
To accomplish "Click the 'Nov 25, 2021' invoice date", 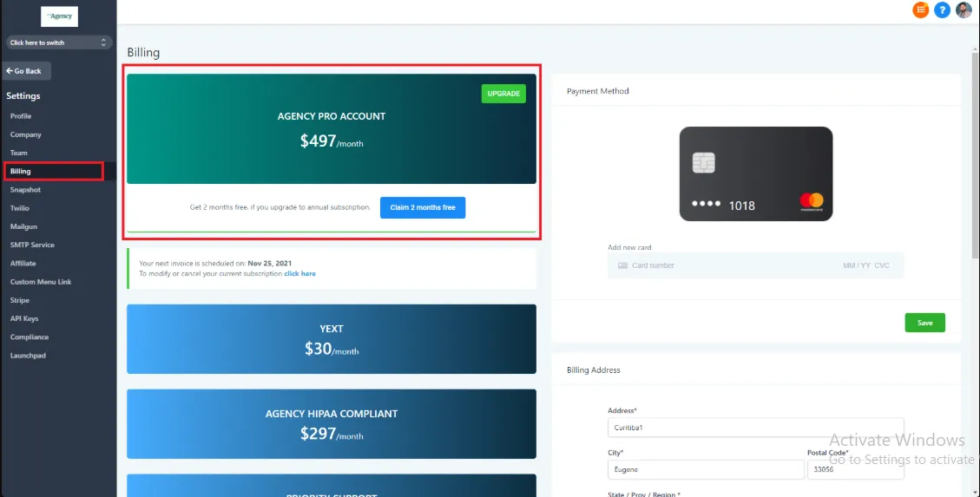I will 269,264.
